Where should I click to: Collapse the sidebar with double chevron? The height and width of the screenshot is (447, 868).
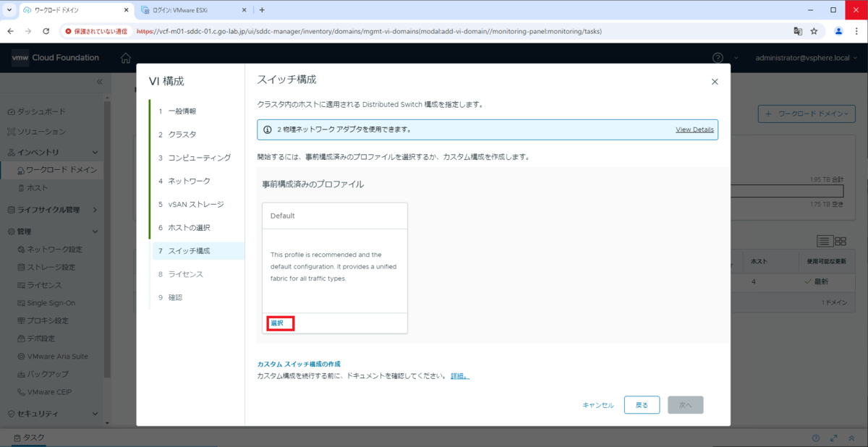tap(100, 82)
